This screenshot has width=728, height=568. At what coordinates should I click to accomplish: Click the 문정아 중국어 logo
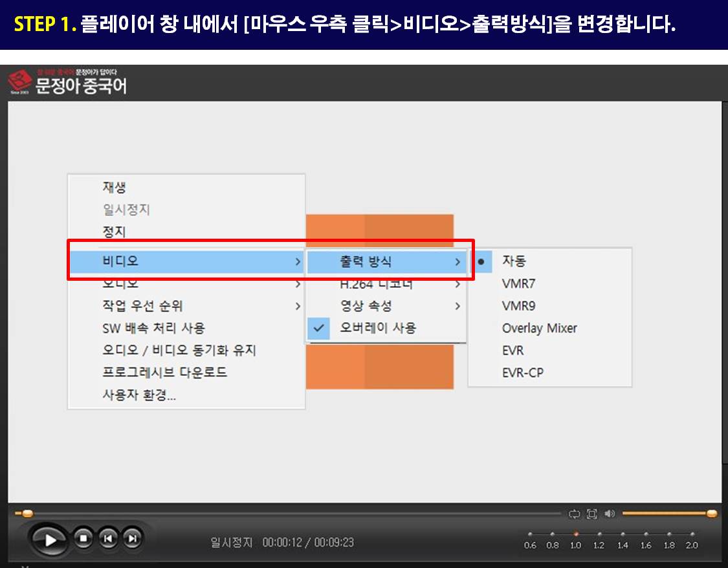68,83
